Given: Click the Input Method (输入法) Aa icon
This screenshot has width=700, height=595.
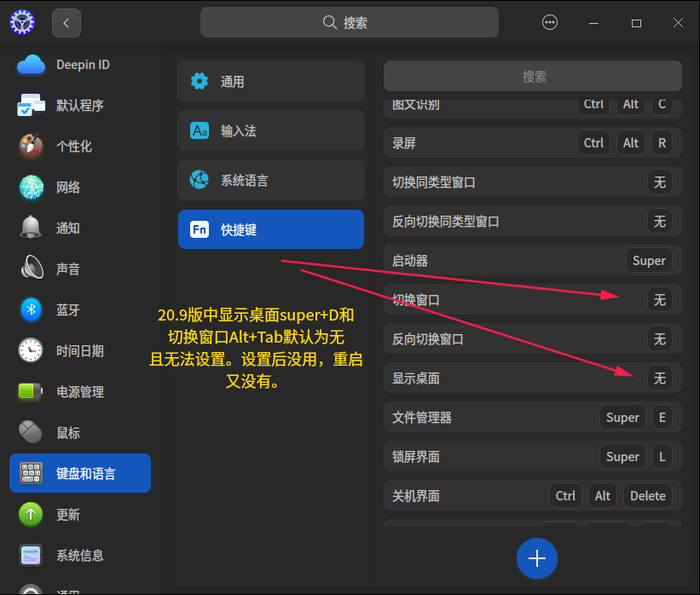Looking at the screenshot, I should pyautogui.click(x=200, y=130).
